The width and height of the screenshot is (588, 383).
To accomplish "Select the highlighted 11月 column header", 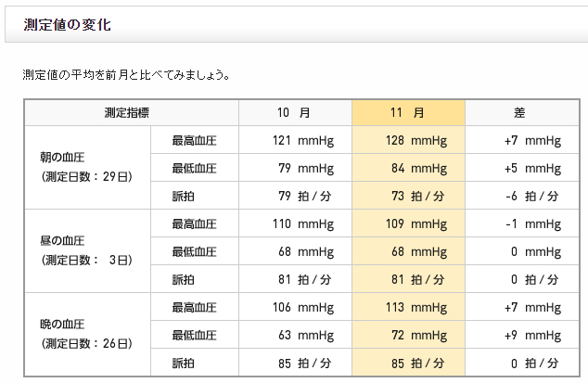I will [408, 112].
